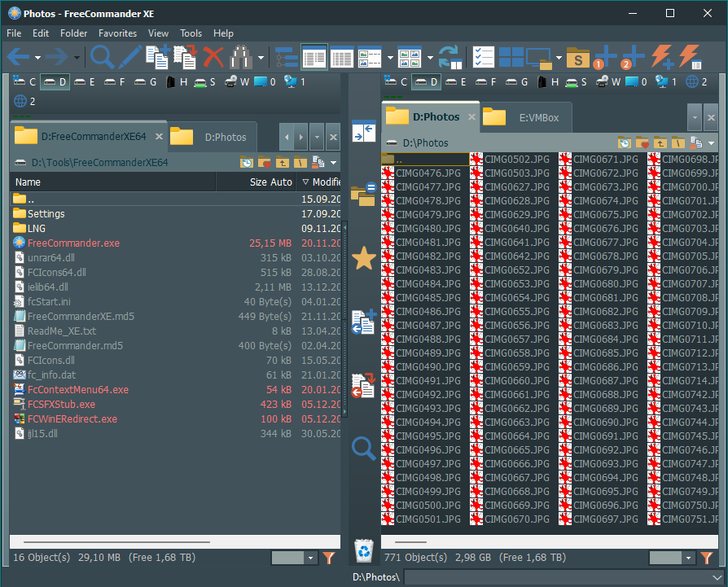Close the D:FreeCommanderXE64 tab
The image size is (728, 587).
click(x=159, y=137)
